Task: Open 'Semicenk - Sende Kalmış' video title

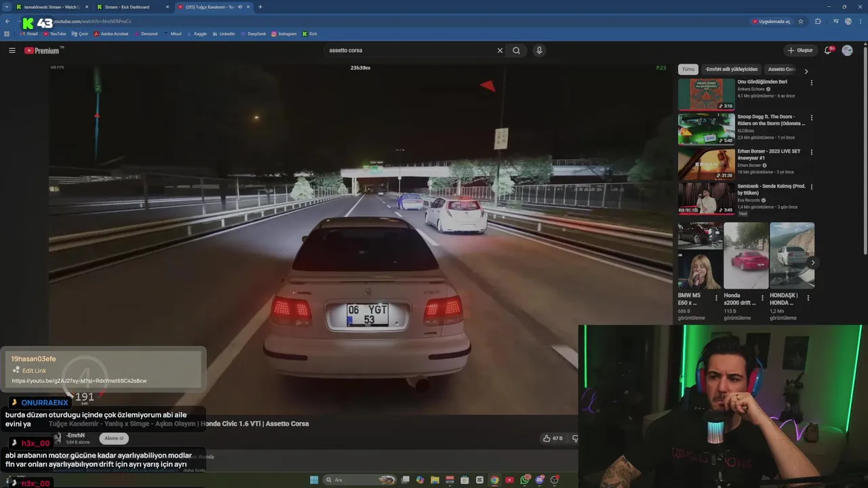Action: click(772, 189)
